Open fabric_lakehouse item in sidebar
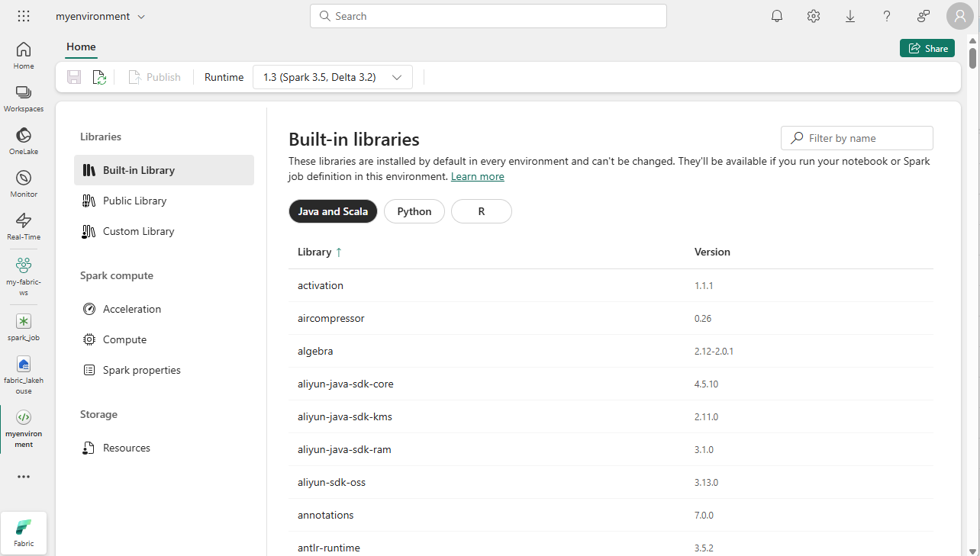Image resolution: width=980 pixels, height=556 pixels. [24, 375]
